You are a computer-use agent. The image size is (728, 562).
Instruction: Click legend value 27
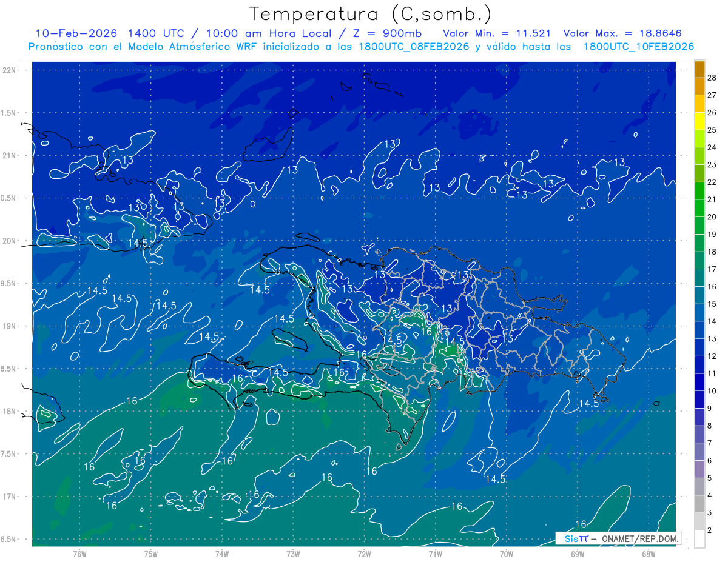coord(712,95)
